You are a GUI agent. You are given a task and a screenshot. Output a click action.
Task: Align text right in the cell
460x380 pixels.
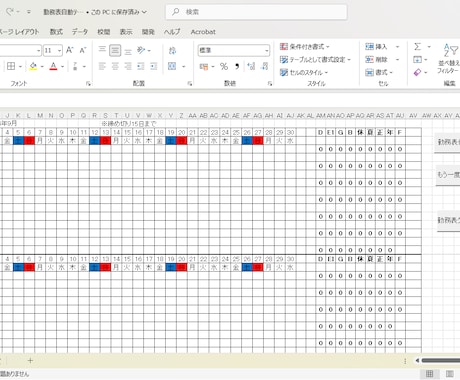128,66
